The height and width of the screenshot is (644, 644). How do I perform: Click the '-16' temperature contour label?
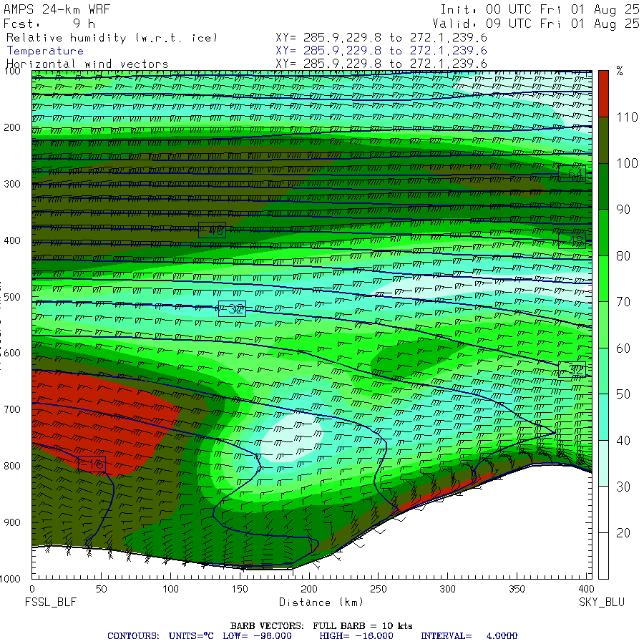[92, 464]
